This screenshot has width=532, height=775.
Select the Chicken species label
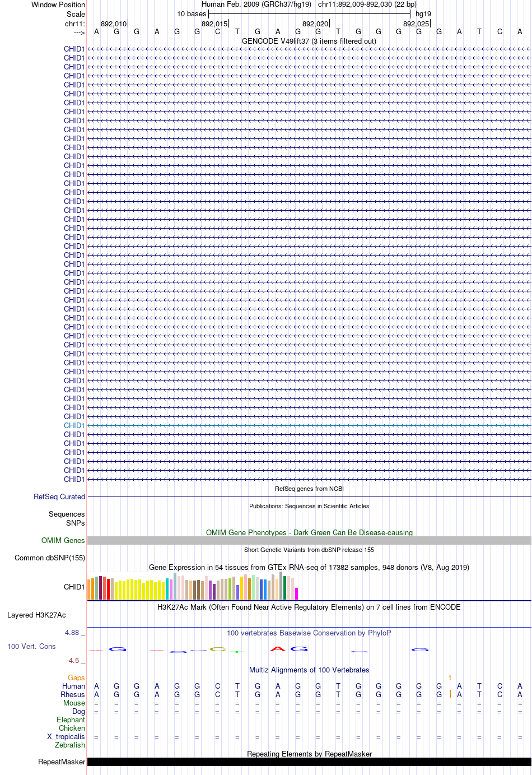(72, 728)
